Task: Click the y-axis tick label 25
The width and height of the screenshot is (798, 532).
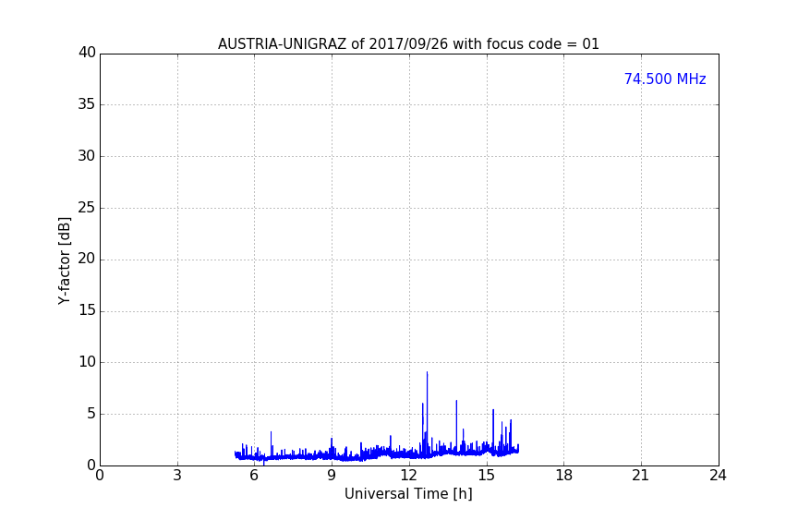Action: click(x=87, y=207)
